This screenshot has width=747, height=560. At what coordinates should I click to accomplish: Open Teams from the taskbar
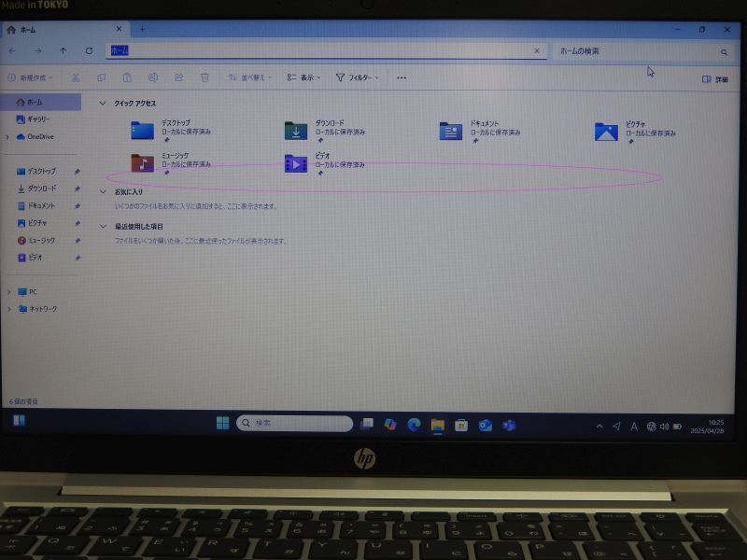point(509,426)
